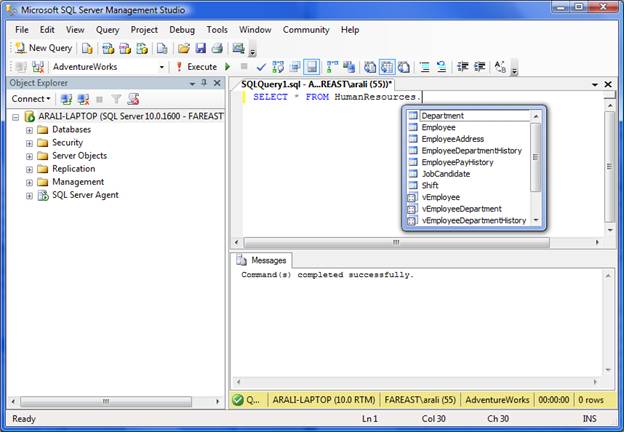Open the Community menu
Viewport: 624px width, 432px height.
pos(306,30)
